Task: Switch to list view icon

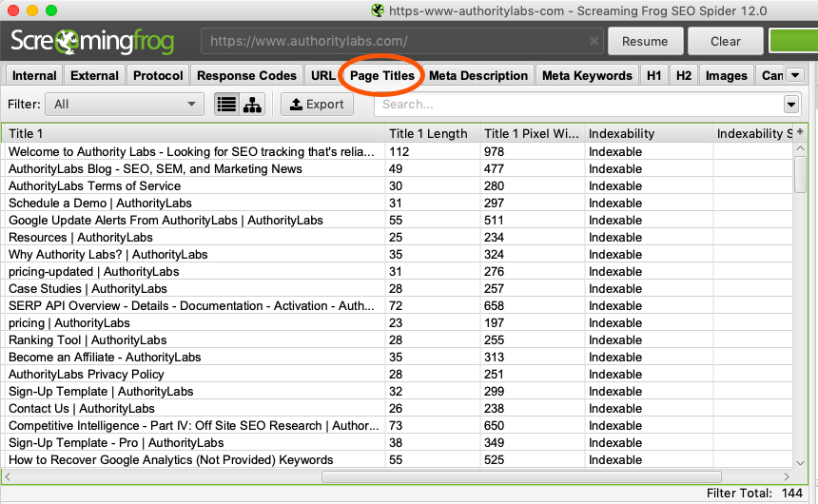Action: (227, 105)
